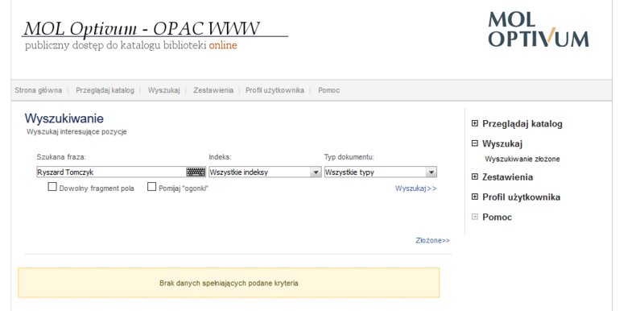644x311 pixels.
Task: Click the Wyszukiwanie page heading
Action: click(64, 118)
